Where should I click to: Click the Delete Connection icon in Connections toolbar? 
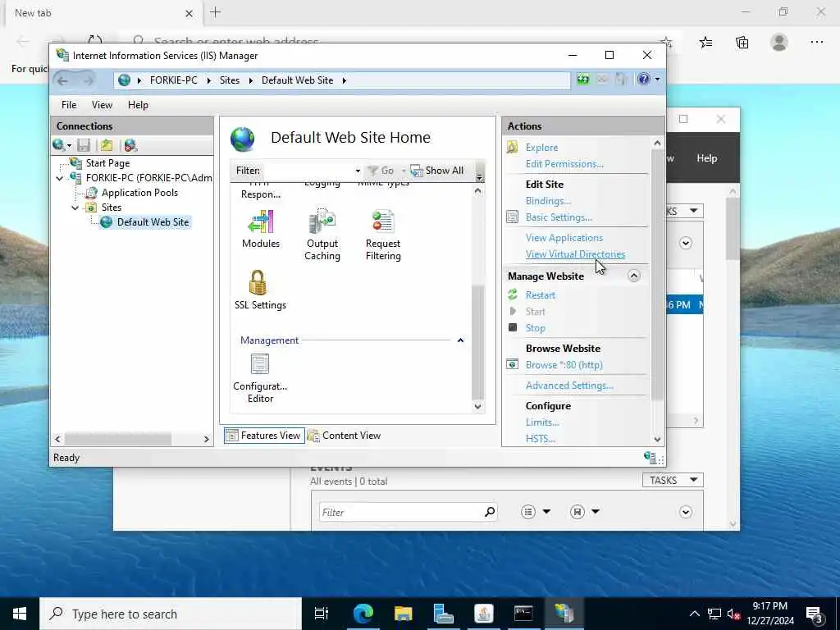click(x=130, y=145)
